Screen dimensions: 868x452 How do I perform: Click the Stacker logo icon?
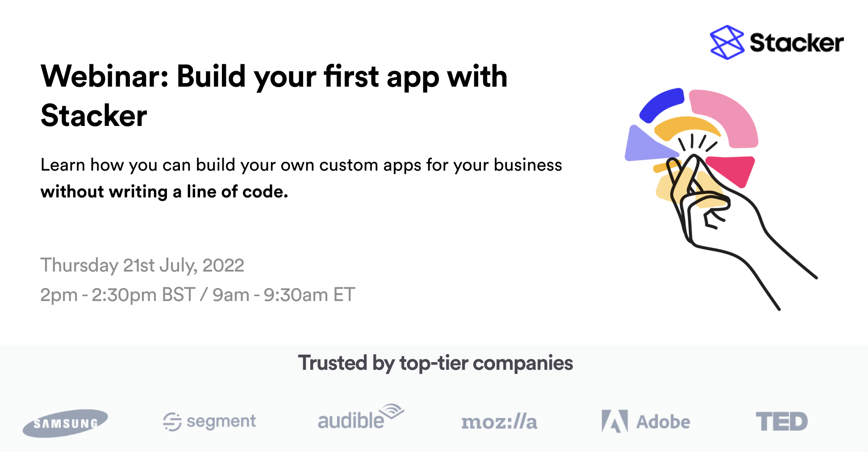click(x=727, y=42)
